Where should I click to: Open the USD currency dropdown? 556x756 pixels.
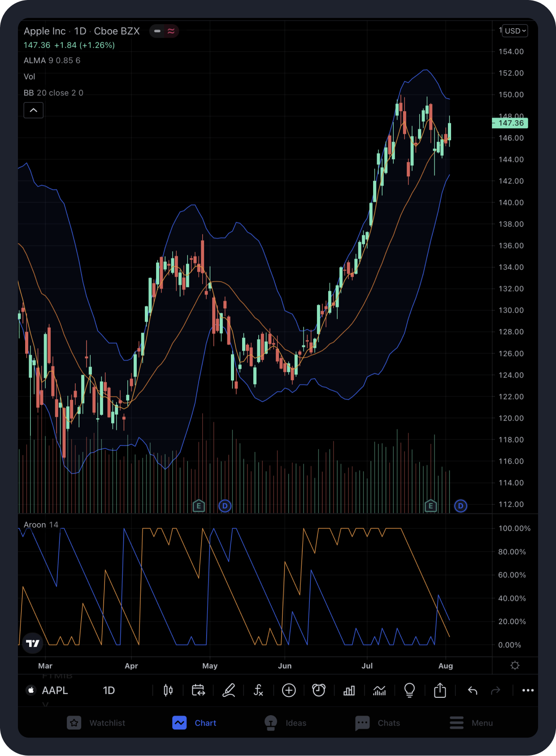point(515,31)
